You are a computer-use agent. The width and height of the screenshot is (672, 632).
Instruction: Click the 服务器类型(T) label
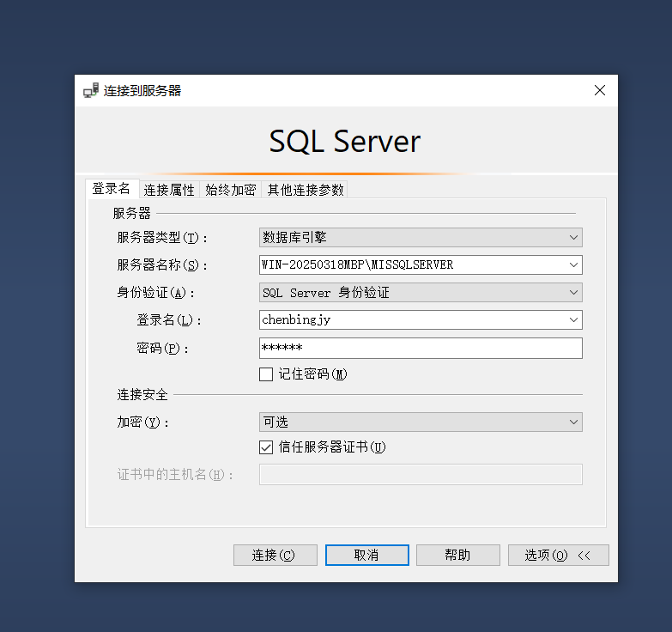coord(162,238)
